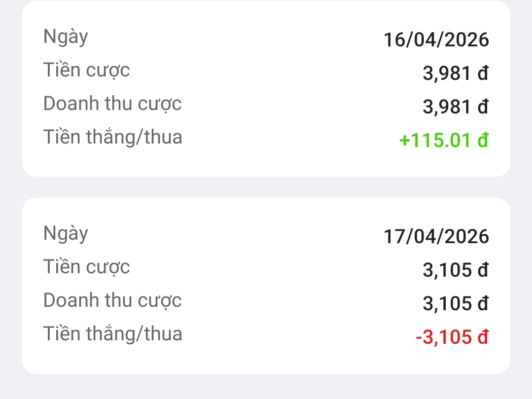Click the Doanh thu cược amount 3,981 đ
This screenshot has width=532, height=399.
456,107
